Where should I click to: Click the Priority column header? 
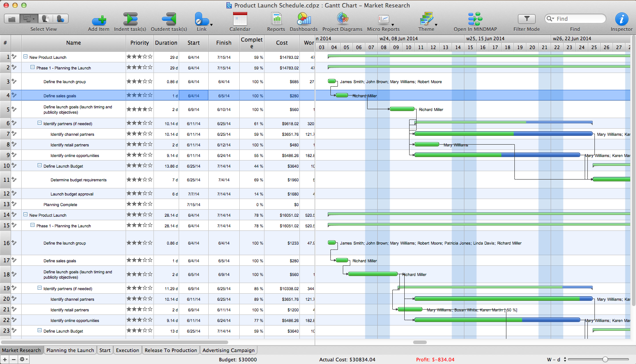point(139,43)
